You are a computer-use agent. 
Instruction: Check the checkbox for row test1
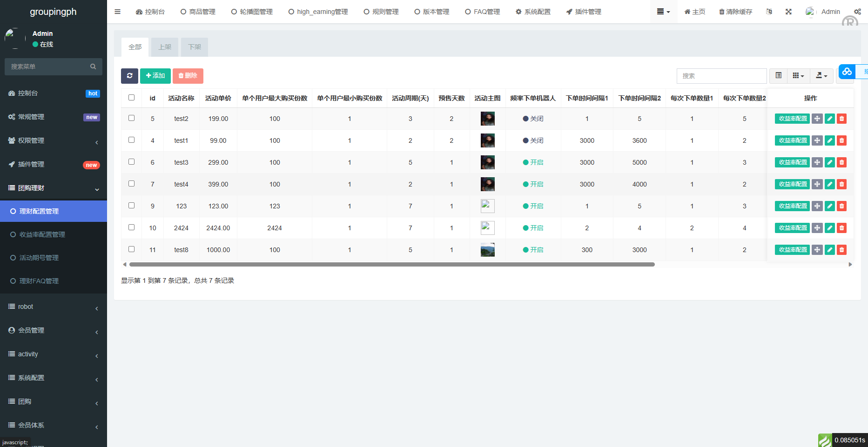pos(132,140)
